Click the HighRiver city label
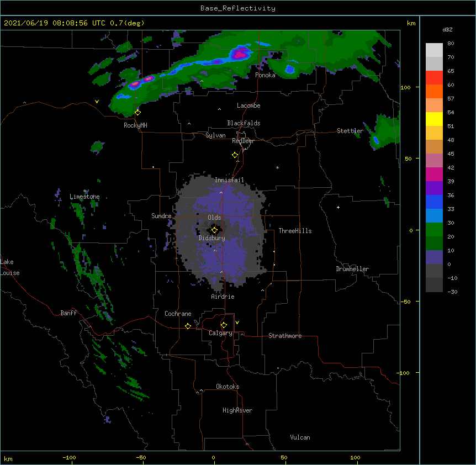Image resolution: width=476 pixels, height=465 pixels. pos(237,410)
